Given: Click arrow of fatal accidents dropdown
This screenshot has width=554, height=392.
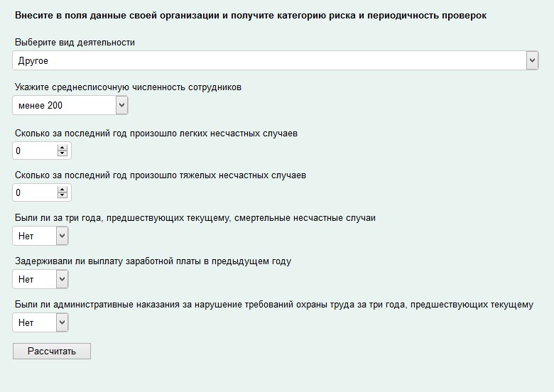Looking at the screenshot, I should tap(63, 236).
